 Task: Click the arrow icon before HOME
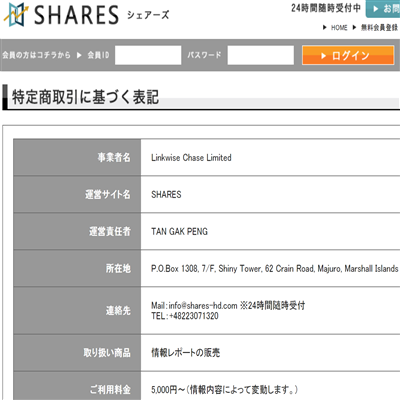(324, 28)
